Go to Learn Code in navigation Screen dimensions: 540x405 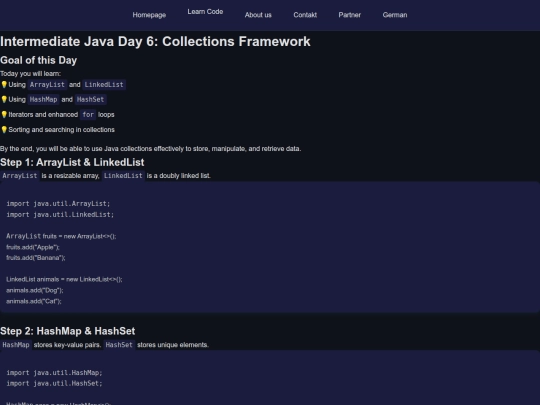[x=205, y=12]
